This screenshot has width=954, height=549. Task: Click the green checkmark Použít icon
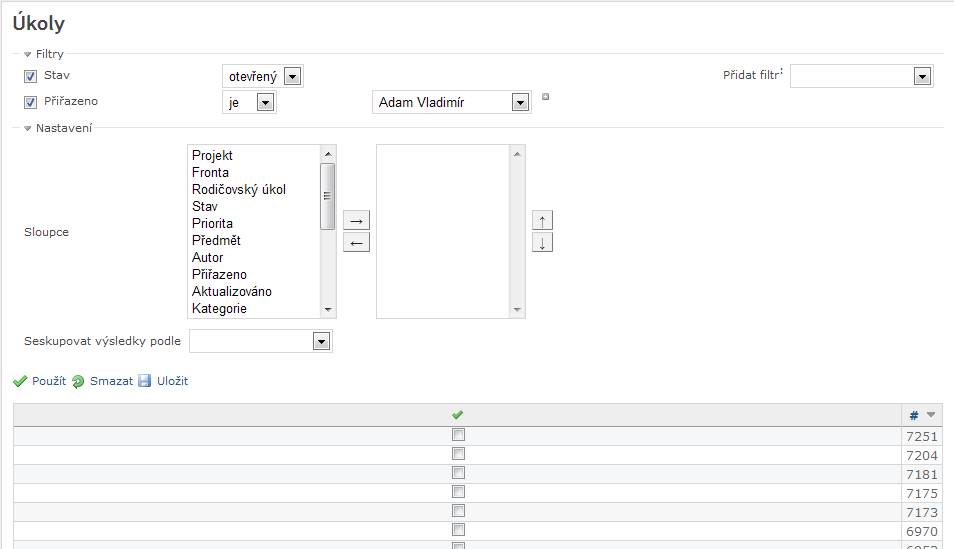(x=20, y=381)
